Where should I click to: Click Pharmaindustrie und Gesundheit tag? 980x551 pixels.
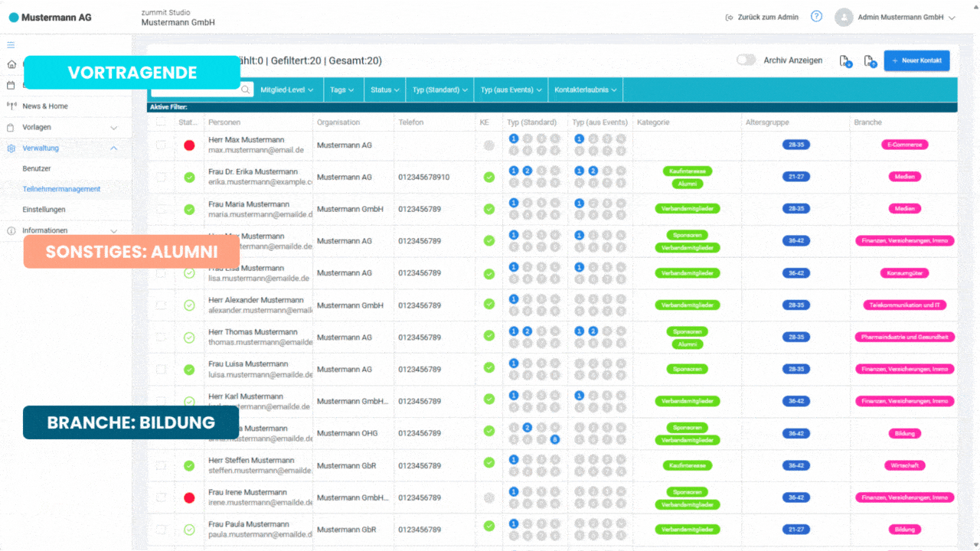click(x=904, y=337)
